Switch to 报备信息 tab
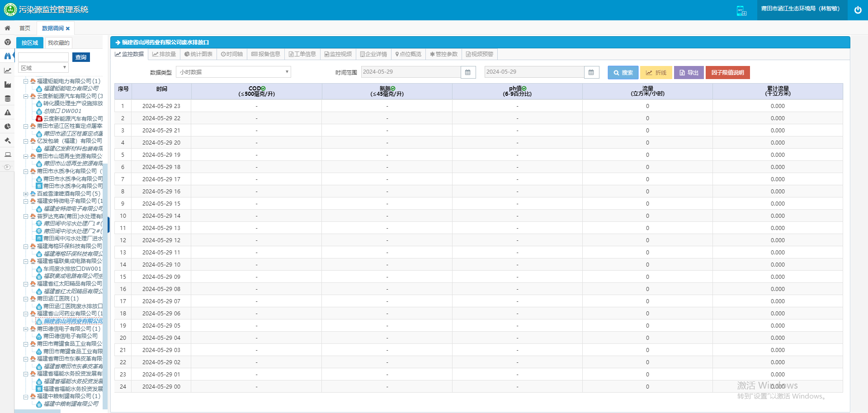Viewport: 868px width, 413px height. click(x=266, y=54)
